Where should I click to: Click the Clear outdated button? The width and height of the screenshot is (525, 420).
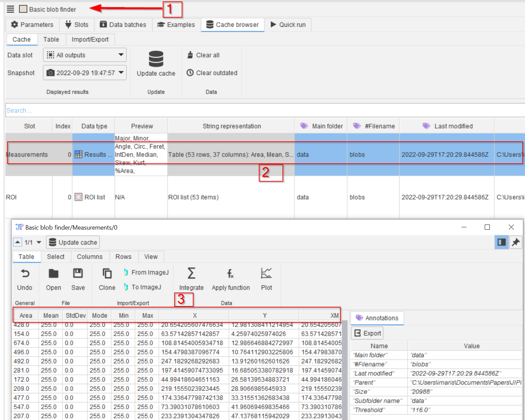(212, 73)
